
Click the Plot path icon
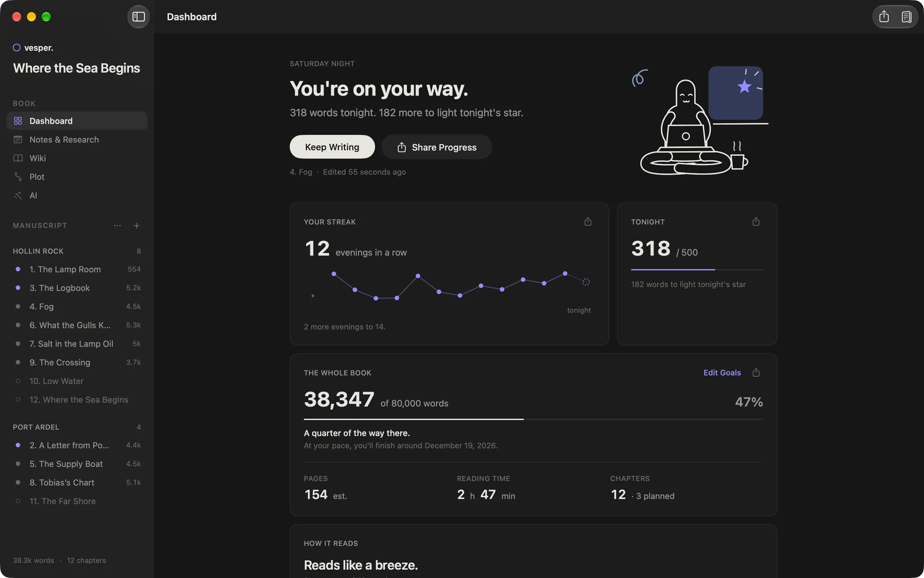pos(18,177)
